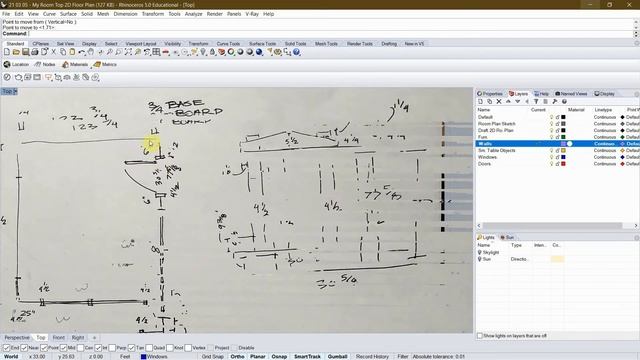Toggle the Int osnap checkbox
640x360 pixels.
(98, 348)
